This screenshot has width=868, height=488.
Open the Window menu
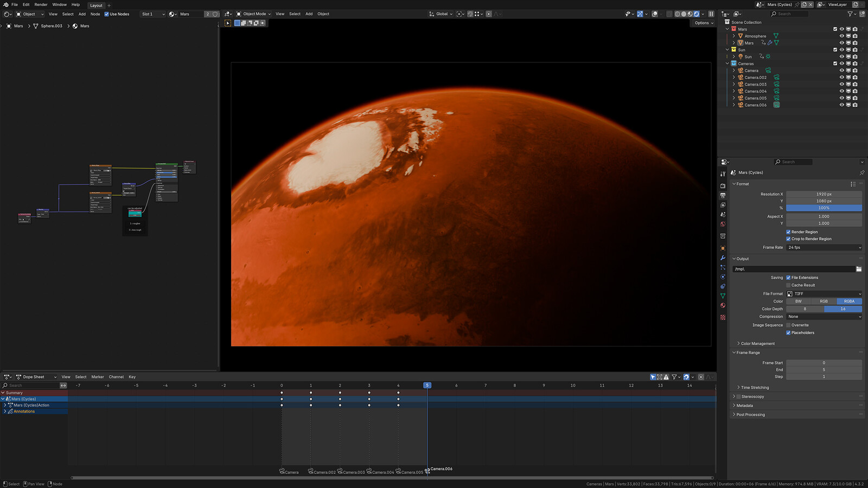pyautogui.click(x=59, y=4)
